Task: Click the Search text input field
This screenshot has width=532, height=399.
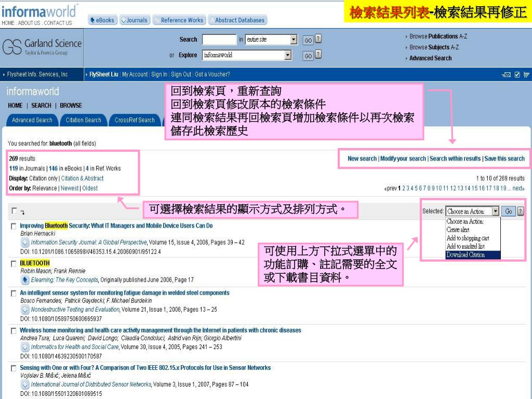Action: click(x=219, y=39)
